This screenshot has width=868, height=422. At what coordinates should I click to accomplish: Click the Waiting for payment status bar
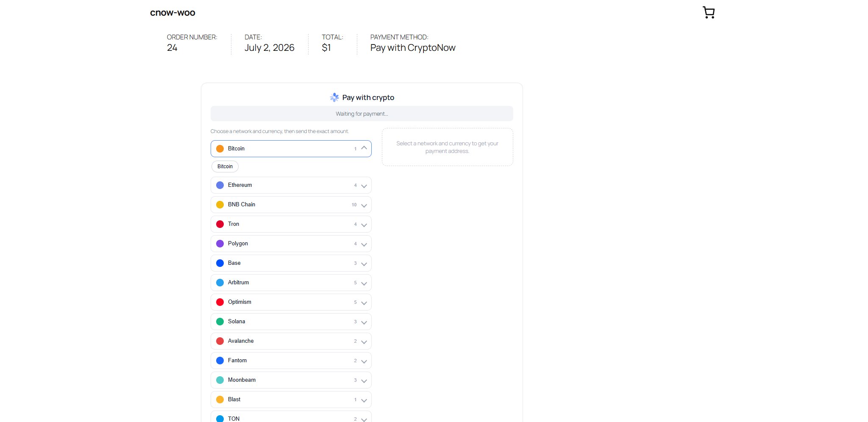point(362,114)
